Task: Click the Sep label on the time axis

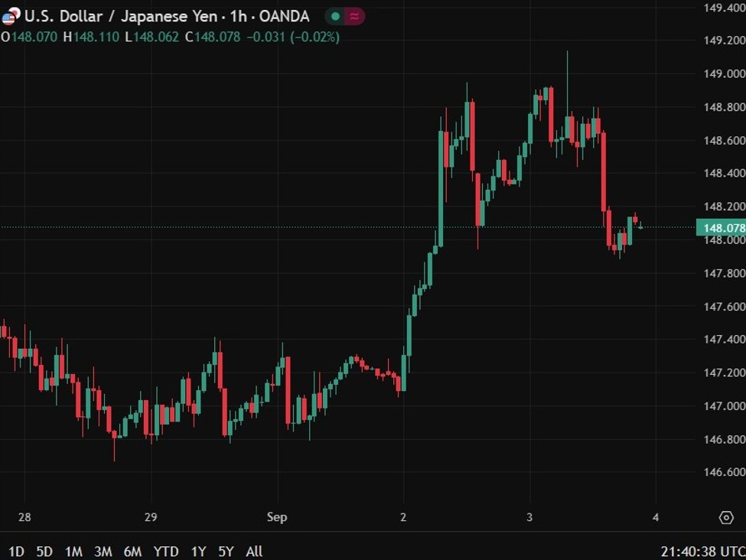Action: click(x=278, y=517)
